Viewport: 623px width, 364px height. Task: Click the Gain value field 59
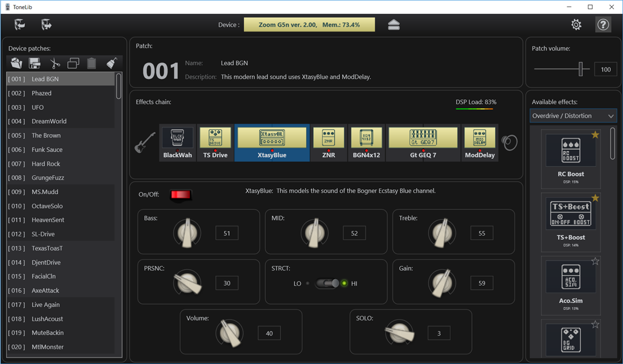482,283
